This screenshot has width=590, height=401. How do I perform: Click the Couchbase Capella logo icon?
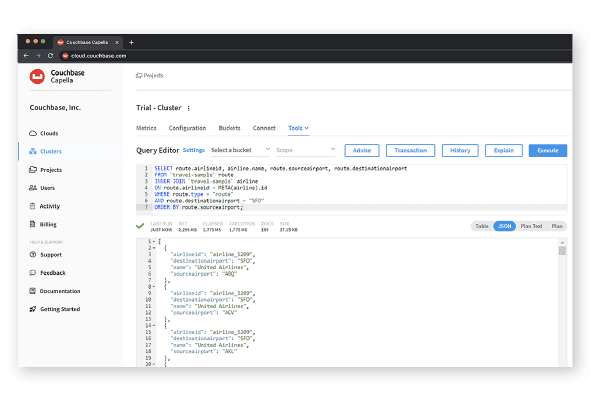[37, 76]
